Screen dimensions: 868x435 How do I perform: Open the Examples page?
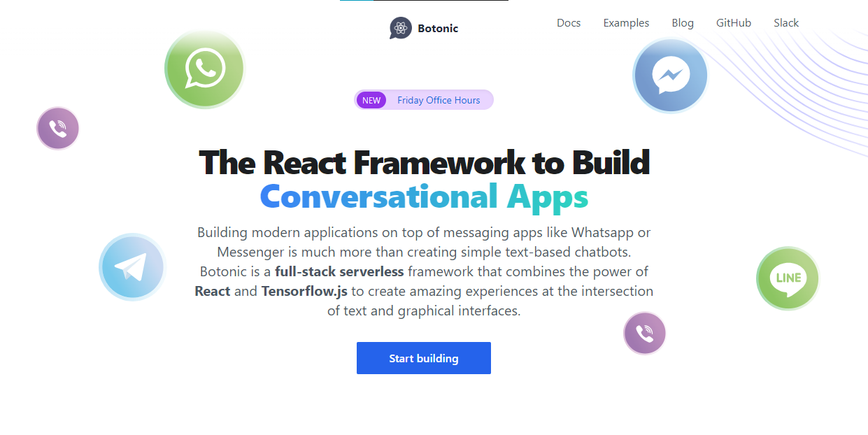point(626,23)
